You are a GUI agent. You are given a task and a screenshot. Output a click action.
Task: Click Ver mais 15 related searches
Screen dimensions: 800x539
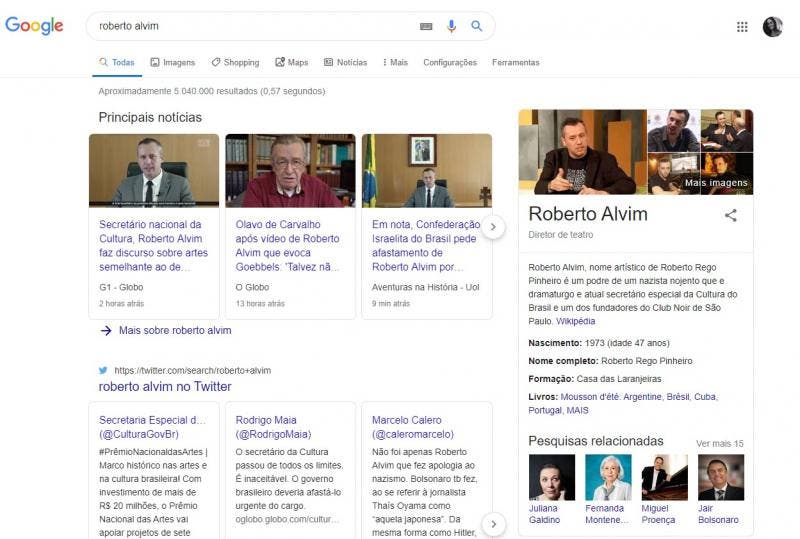coord(719,443)
